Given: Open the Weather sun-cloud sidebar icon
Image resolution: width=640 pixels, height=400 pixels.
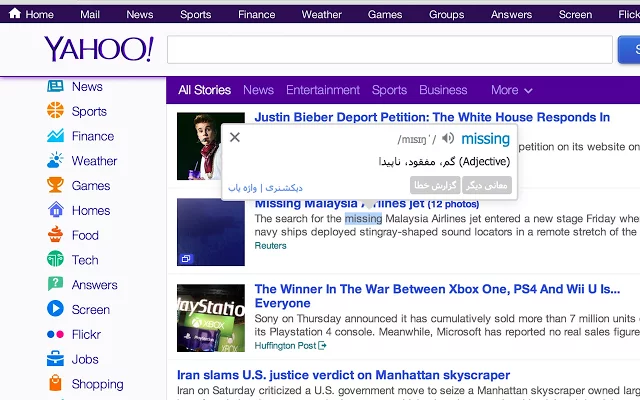Looking at the screenshot, I should click(55, 160).
